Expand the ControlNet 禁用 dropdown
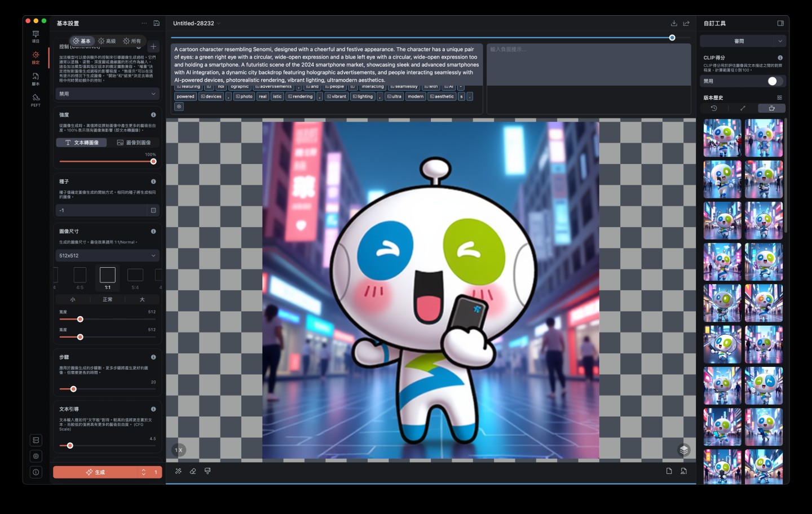Screen dimensions: 812x514 tap(107, 94)
